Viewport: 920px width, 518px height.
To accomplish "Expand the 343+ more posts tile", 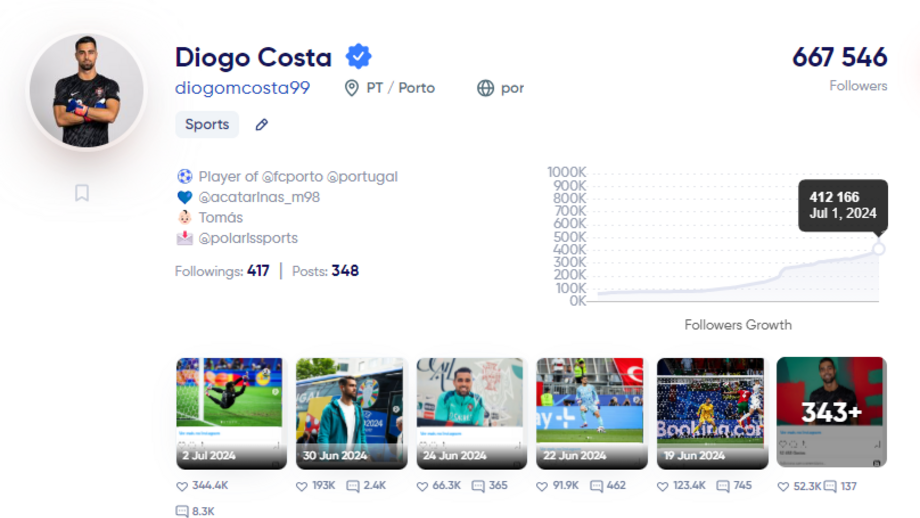I will (831, 412).
